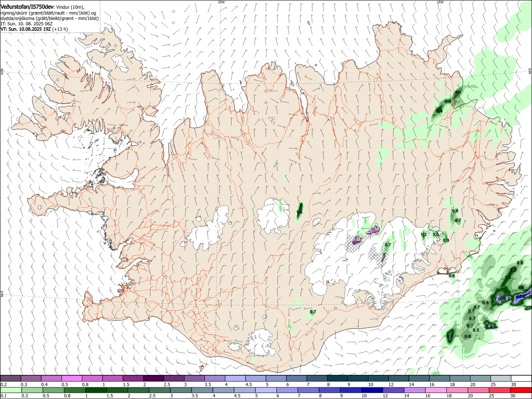The image size is (532, 399).
Task: Click the '20W' longitude label
Action: pos(221,2)
